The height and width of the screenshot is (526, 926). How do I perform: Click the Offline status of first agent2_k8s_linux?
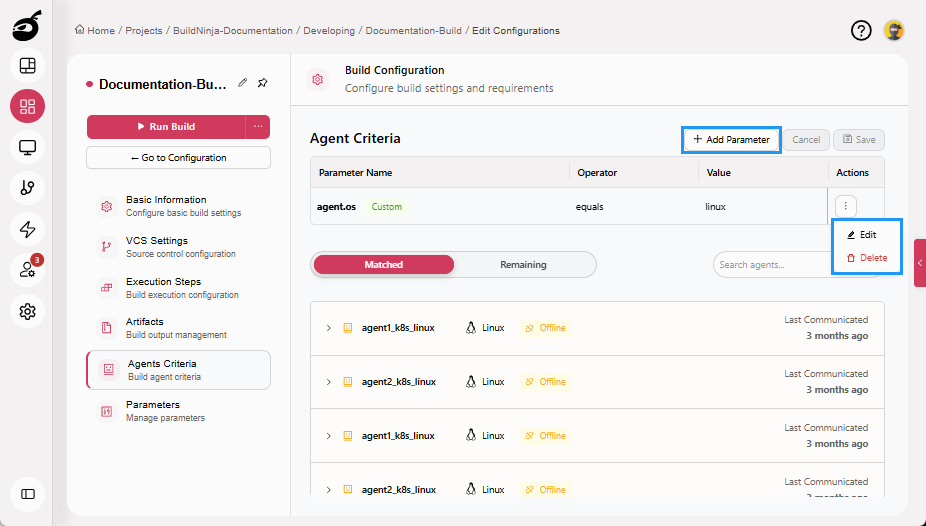545,382
